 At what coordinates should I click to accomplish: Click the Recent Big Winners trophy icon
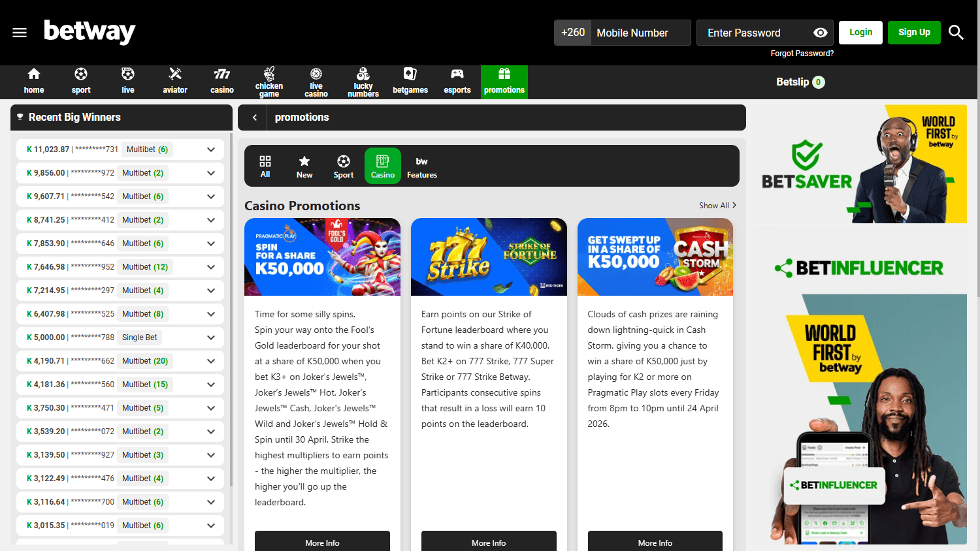point(20,117)
